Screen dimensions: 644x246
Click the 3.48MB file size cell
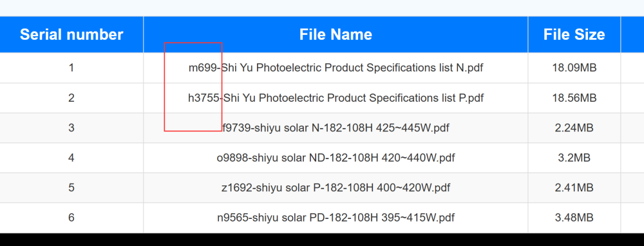pos(574,217)
